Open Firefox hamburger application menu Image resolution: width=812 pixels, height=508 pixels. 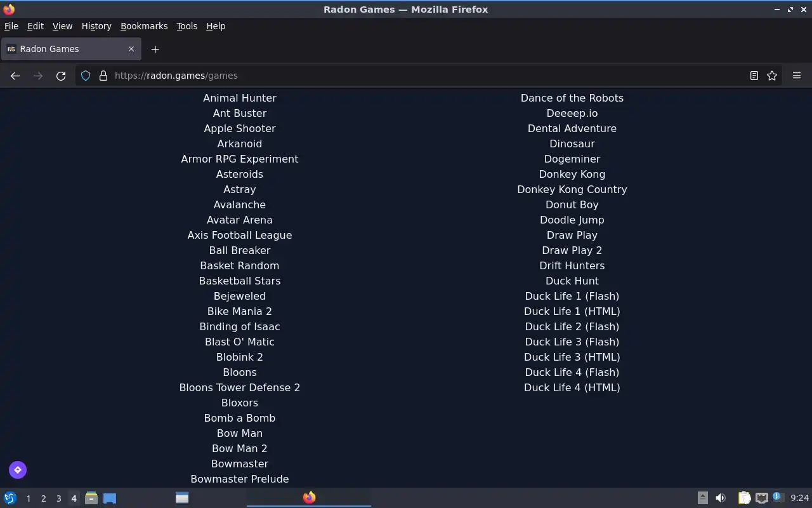coord(797,76)
